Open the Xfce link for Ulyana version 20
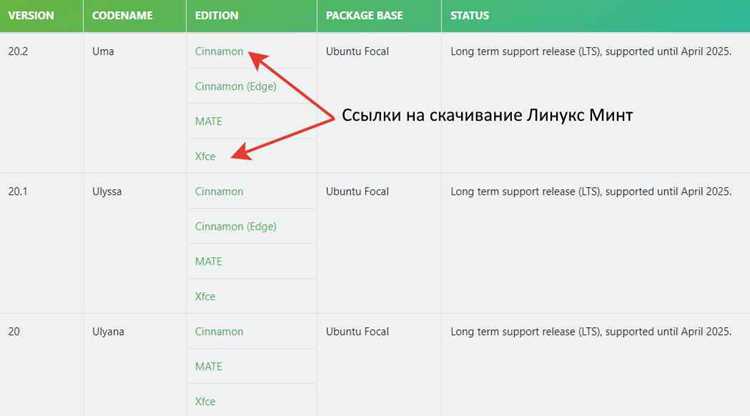 point(205,402)
